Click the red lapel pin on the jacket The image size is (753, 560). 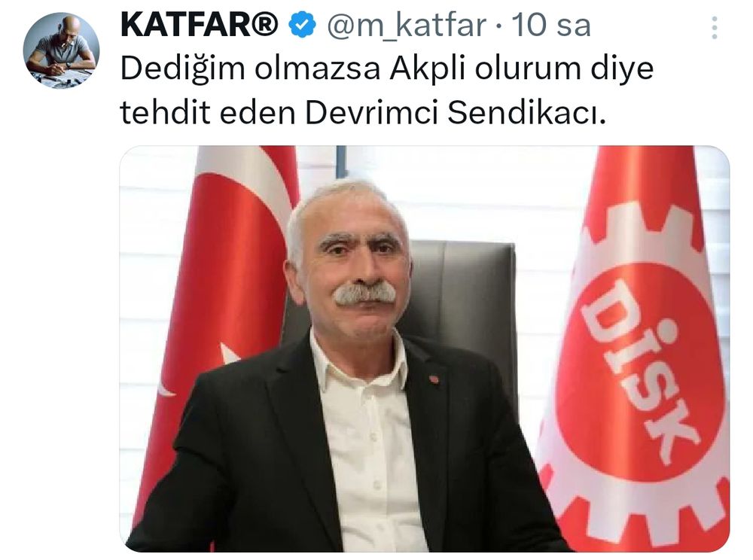coord(434,379)
